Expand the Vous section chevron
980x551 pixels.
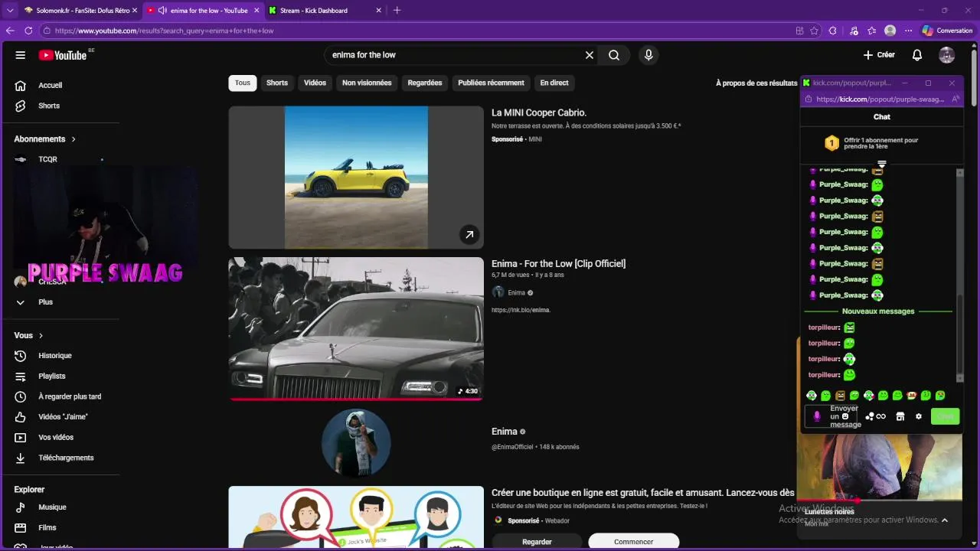(x=41, y=336)
